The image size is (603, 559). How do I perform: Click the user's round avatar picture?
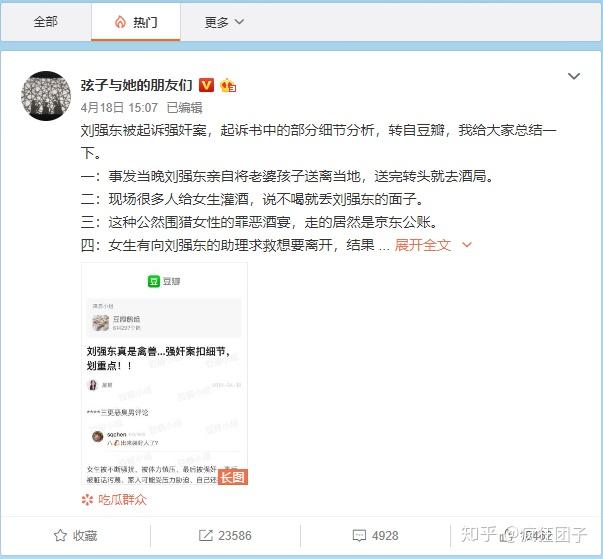[46, 96]
